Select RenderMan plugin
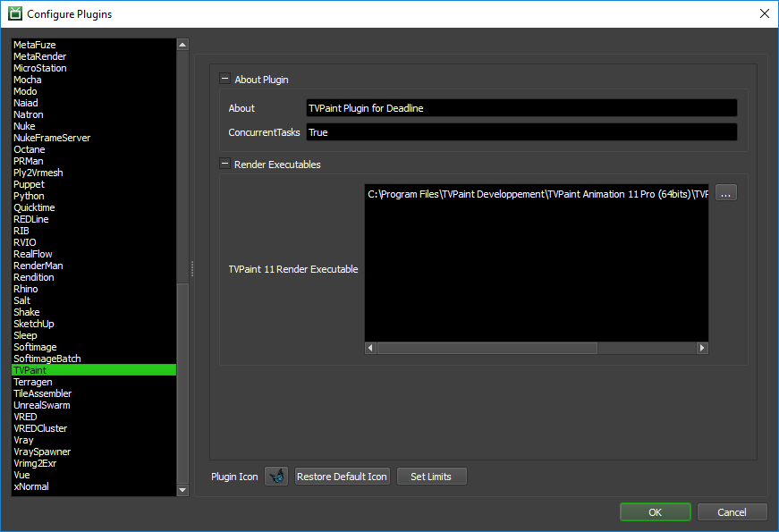 point(94,266)
